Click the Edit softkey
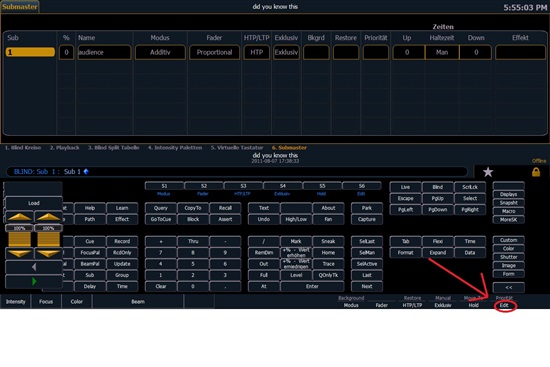Viewport: 550px width, 367px height. tap(504, 306)
